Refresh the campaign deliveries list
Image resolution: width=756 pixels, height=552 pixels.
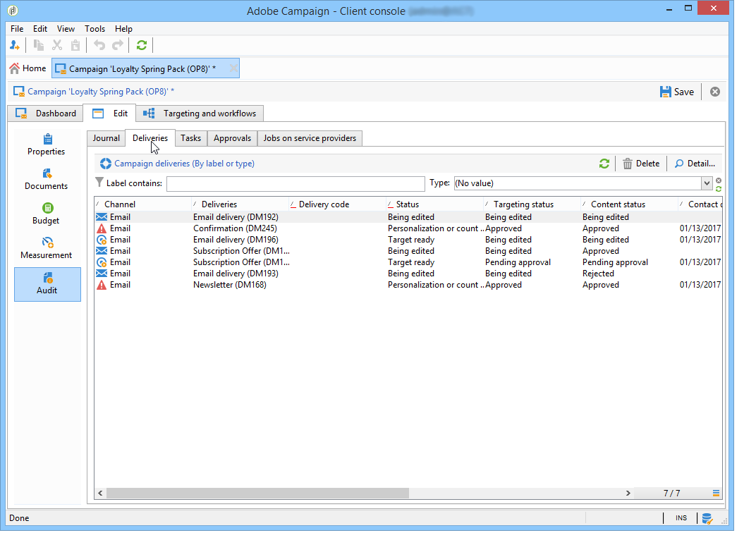pyautogui.click(x=604, y=164)
